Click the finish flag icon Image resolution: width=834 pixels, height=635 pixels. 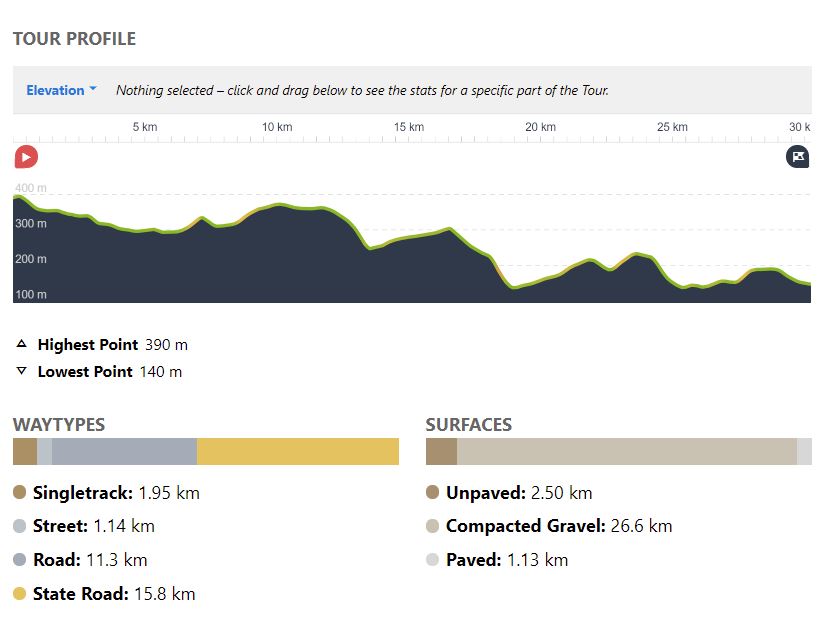click(x=797, y=157)
